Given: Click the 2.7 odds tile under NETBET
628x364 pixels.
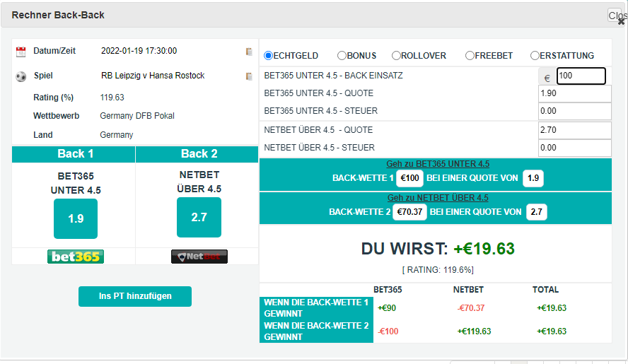Looking at the screenshot, I should tap(199, 218).
